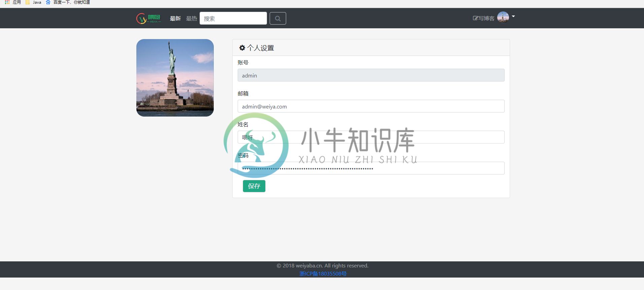Expand the user menu dropdown caret
This screenshot has width=644, height=290.
pyautogui.click(x=513, y=16)
